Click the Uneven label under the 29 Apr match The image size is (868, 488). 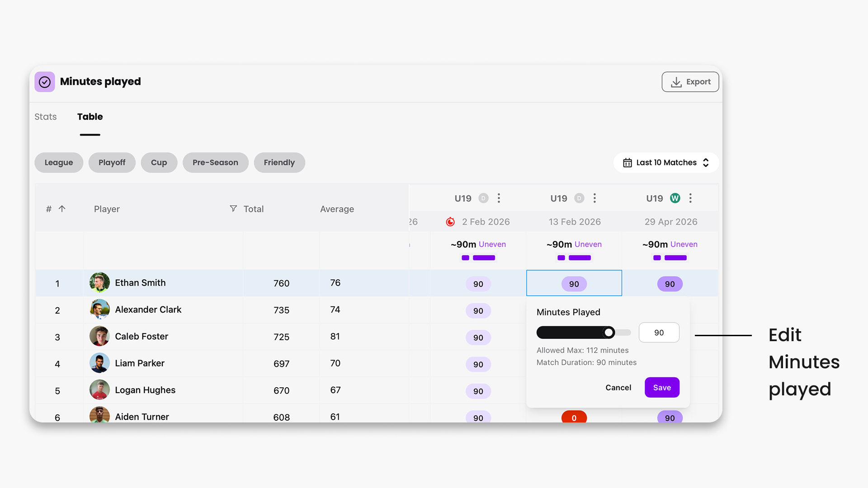point(684,244)
